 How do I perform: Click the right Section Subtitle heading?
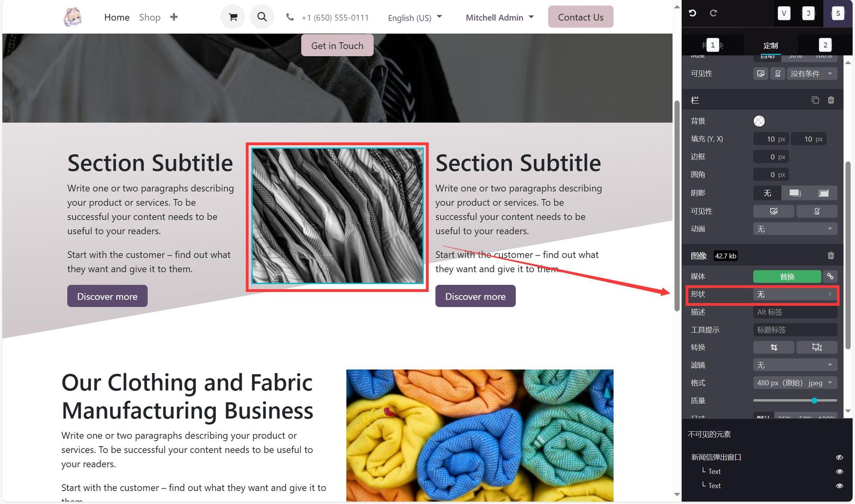518,163
